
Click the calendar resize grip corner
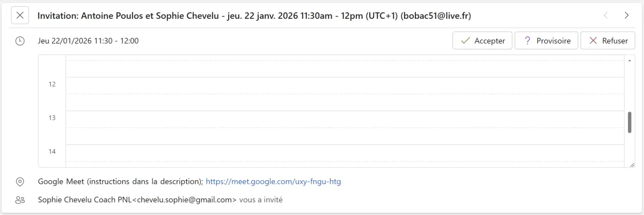[x=632, y=165]
